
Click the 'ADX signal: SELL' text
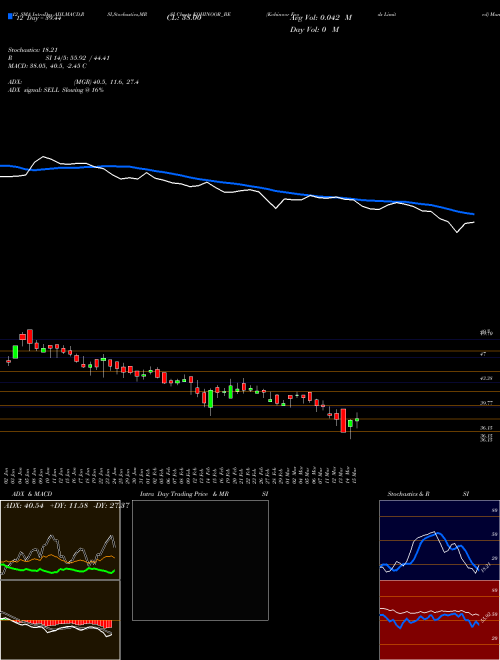pyautogui.click(x=34, y=90)
